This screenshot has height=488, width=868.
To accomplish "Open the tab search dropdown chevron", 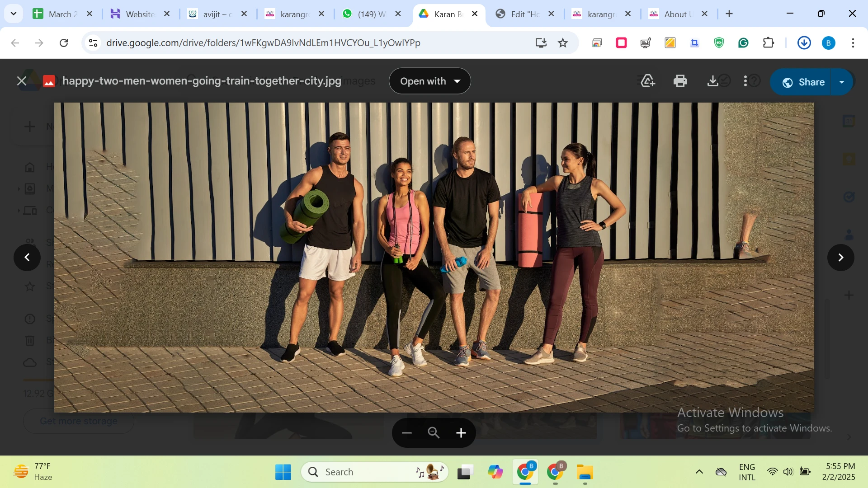I will point(14,14).
